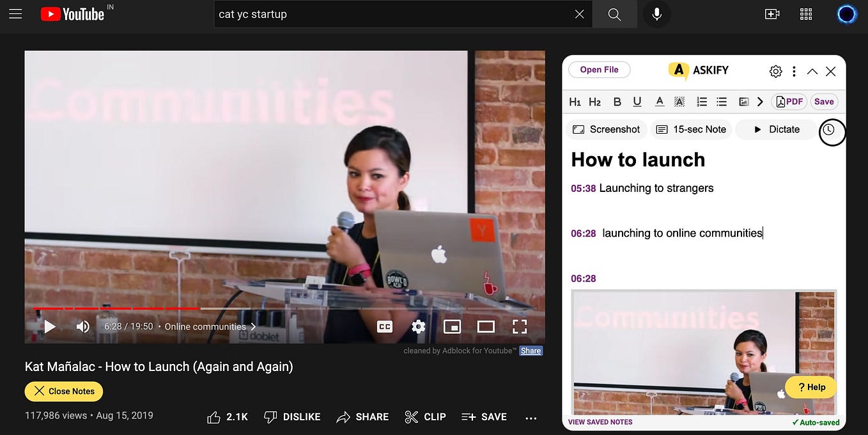Collapse the Askify panel
This screenshot has width=868, height=435.
click(812, 71)
